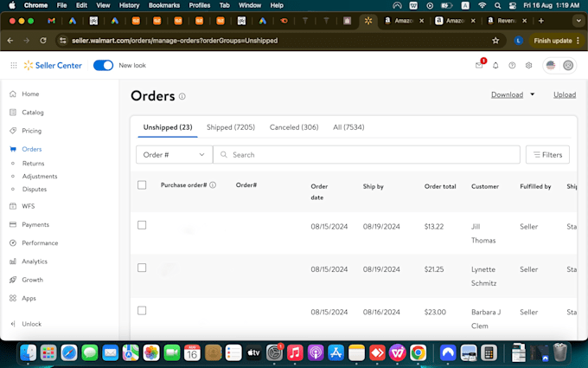Open Growth in sidebar
The height and width of the screenshot is (368, 588).
click(x=32, y=280)
